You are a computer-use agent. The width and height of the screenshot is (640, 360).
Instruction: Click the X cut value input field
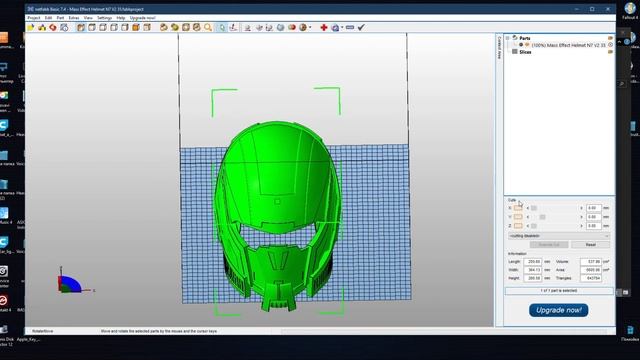(x=593, y=208)
